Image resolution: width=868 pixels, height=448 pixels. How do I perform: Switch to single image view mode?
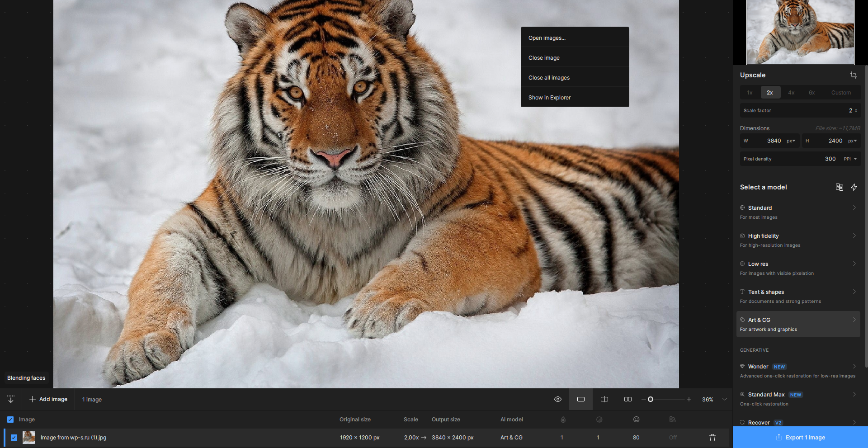pyautogui.click(x=581, y=399)
